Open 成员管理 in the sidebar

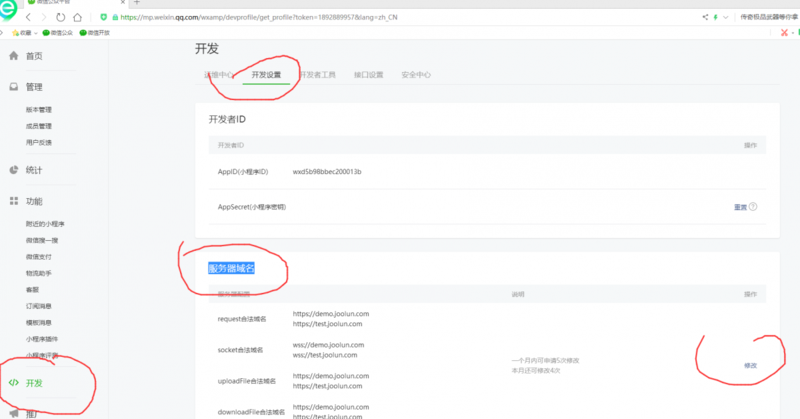pos(39,126)
